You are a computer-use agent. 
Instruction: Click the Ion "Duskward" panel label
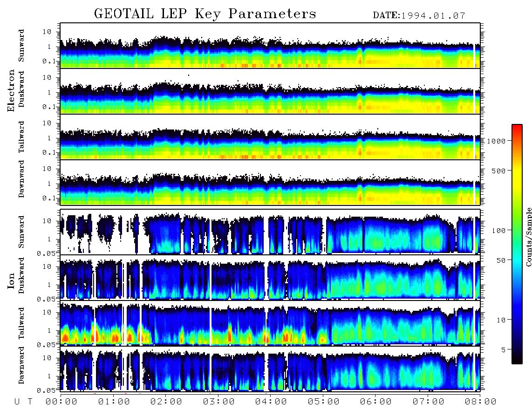21,275
